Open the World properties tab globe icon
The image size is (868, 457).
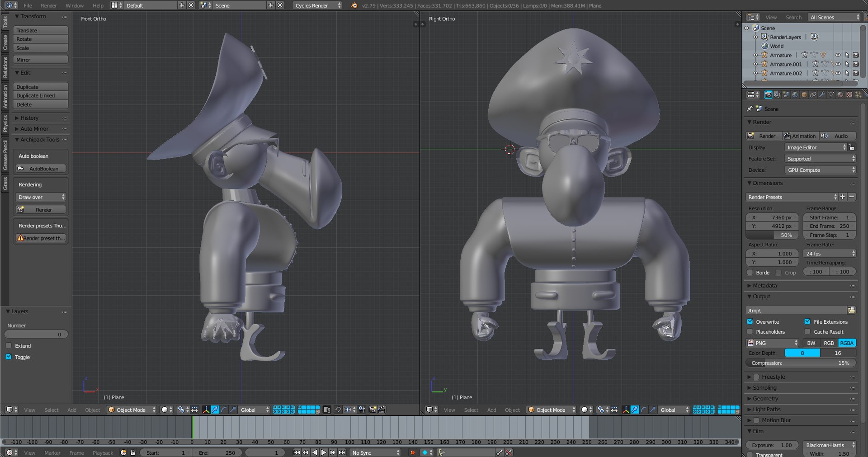point(795,94)
